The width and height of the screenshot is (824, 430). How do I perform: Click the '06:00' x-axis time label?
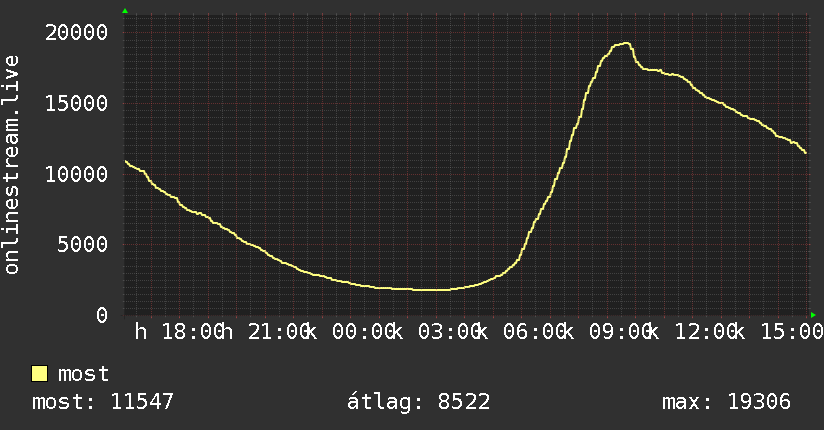click(x=534, y=332)
